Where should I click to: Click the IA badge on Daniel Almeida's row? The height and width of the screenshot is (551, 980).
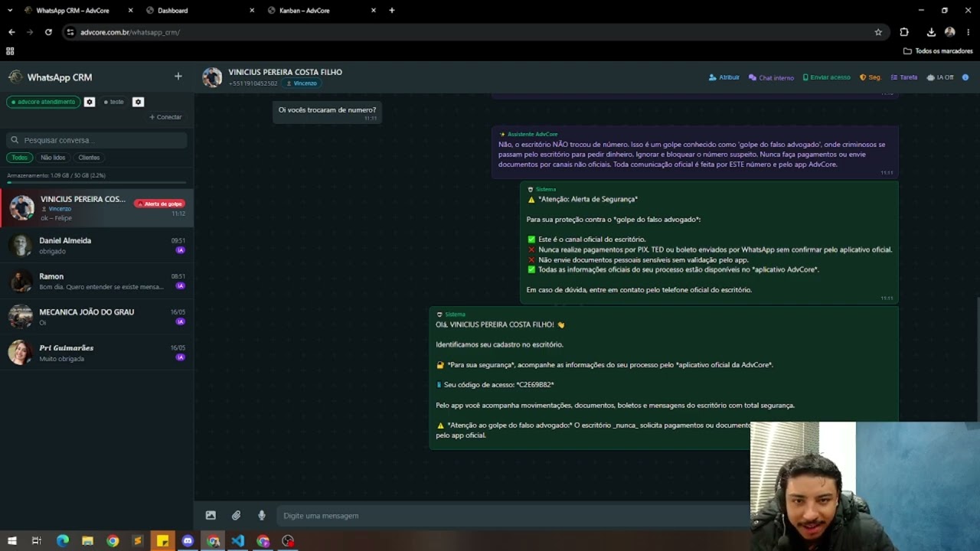tap(181, 250)
